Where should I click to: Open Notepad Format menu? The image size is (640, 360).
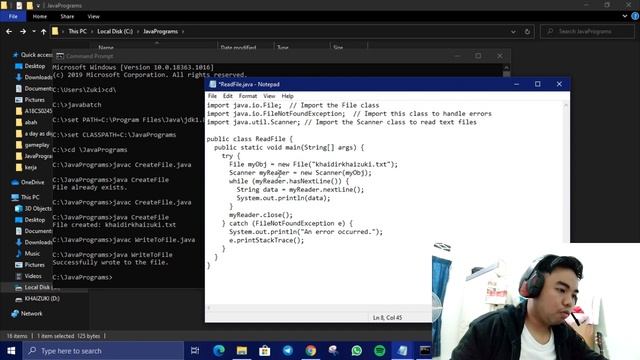click(248, 96)
